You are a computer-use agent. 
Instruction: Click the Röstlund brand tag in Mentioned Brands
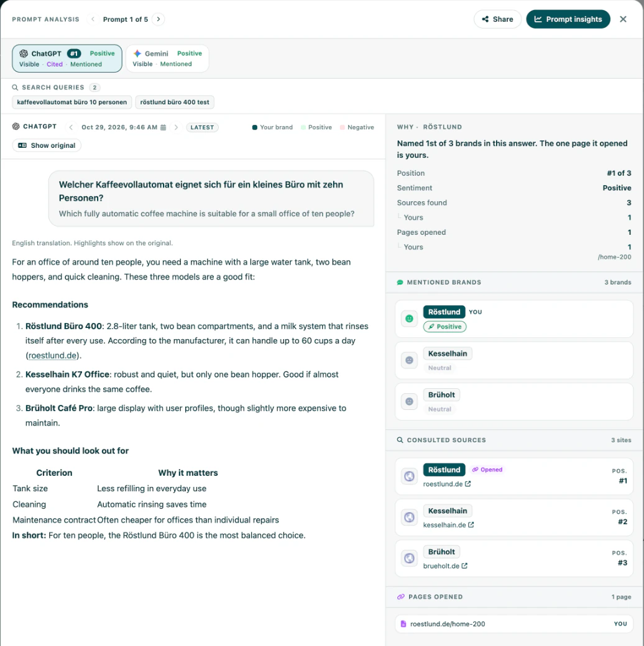coord(444,312)
